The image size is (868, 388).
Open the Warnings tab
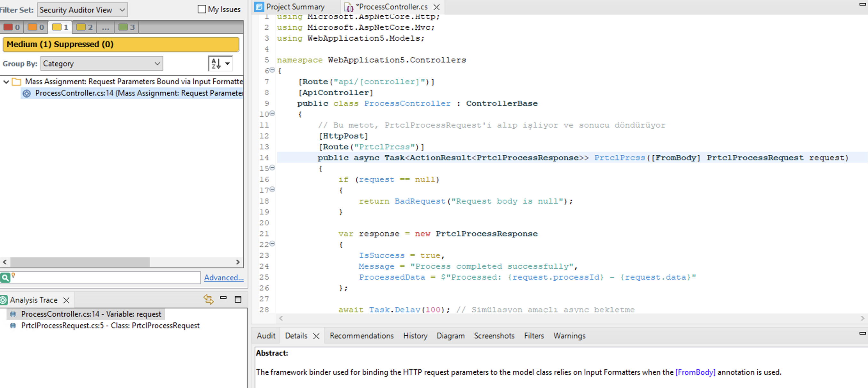pos(569,336)
